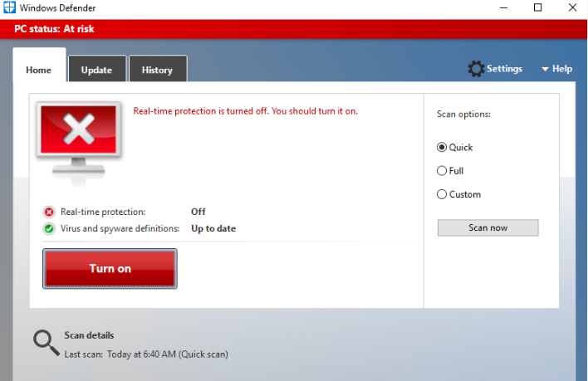Click 'Real-time protection is turned off' warning message
The width and height of the screenshot is (588, 381).
[246, 111]
